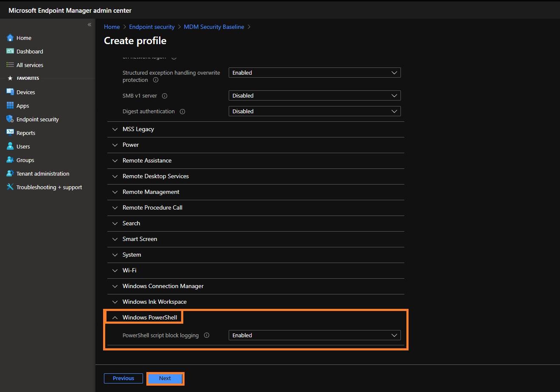560x392 pixels.
Task: Click the Devices icon in sidebar
Action: point(10,92)
